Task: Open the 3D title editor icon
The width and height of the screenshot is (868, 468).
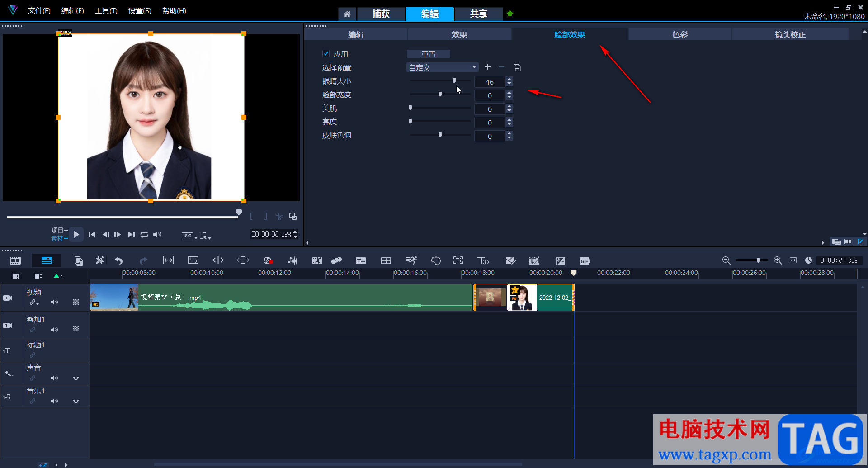Action: click(x=483, y=260)
